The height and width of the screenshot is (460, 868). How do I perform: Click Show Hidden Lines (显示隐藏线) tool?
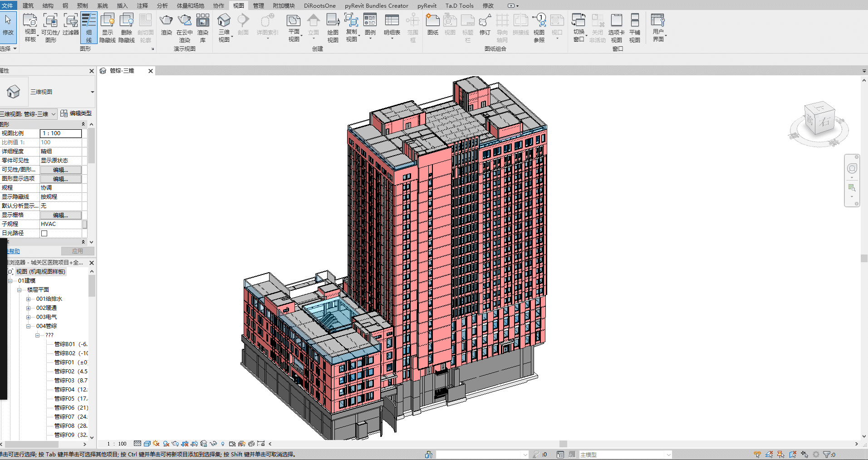click(108, 28)
